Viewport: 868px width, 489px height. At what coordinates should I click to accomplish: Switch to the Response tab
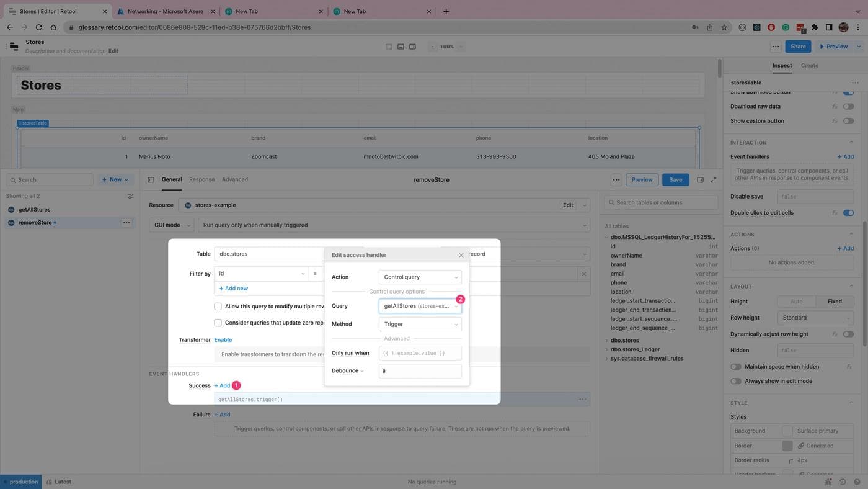201,180
